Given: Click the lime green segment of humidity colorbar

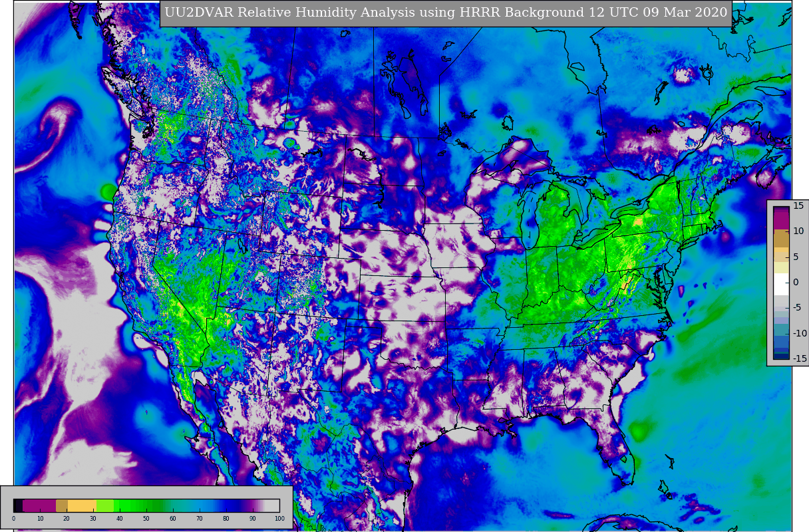Looking at the screenshot, I should [105, 505].
